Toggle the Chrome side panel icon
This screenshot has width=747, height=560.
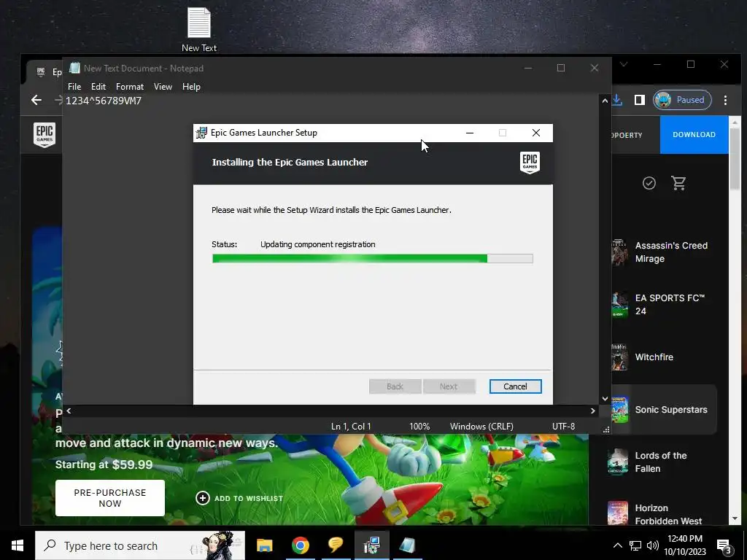639,100
